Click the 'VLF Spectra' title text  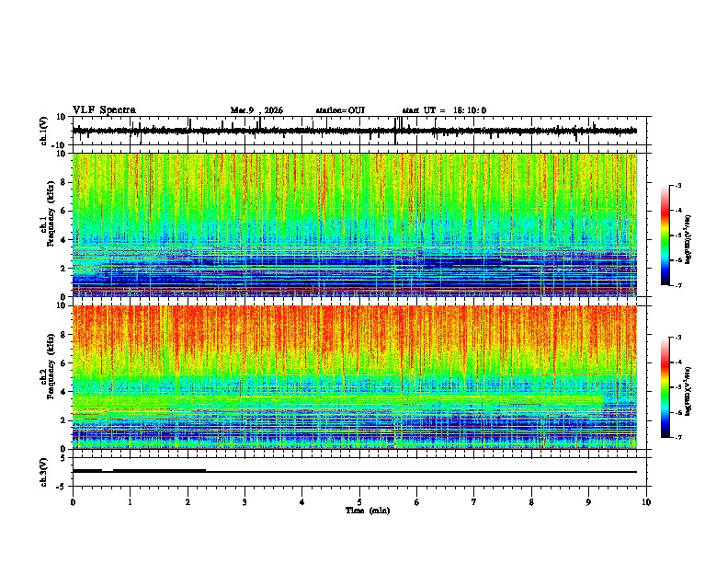point(104,110)
